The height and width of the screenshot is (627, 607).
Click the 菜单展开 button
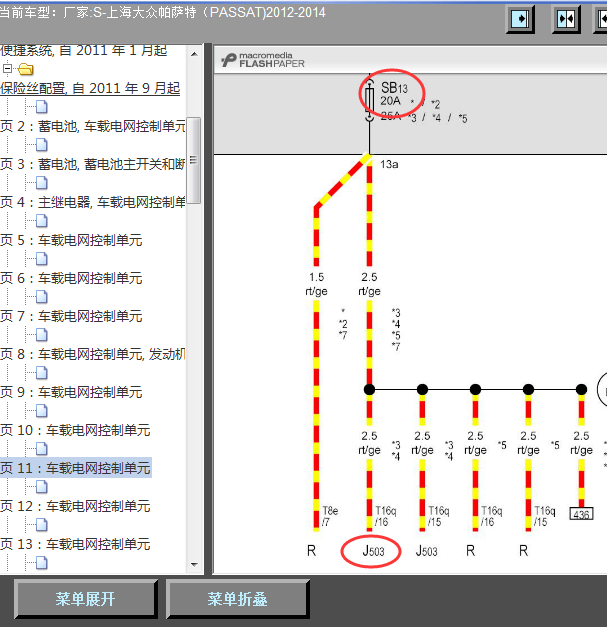point(86,599)
